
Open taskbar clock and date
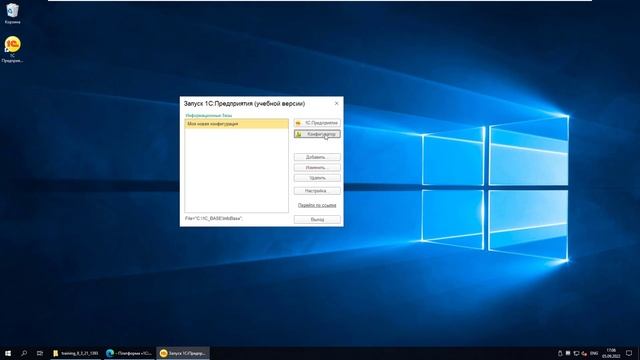(x=611, y=353)
